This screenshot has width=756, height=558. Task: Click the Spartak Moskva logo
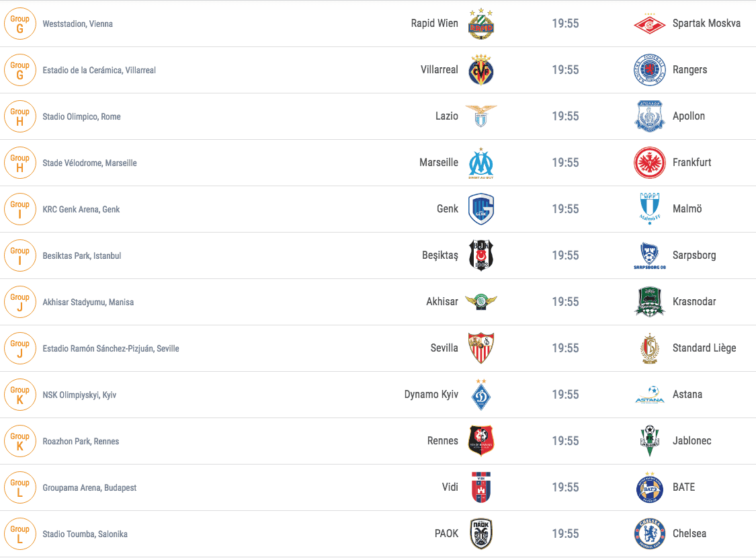coord(649,24)
